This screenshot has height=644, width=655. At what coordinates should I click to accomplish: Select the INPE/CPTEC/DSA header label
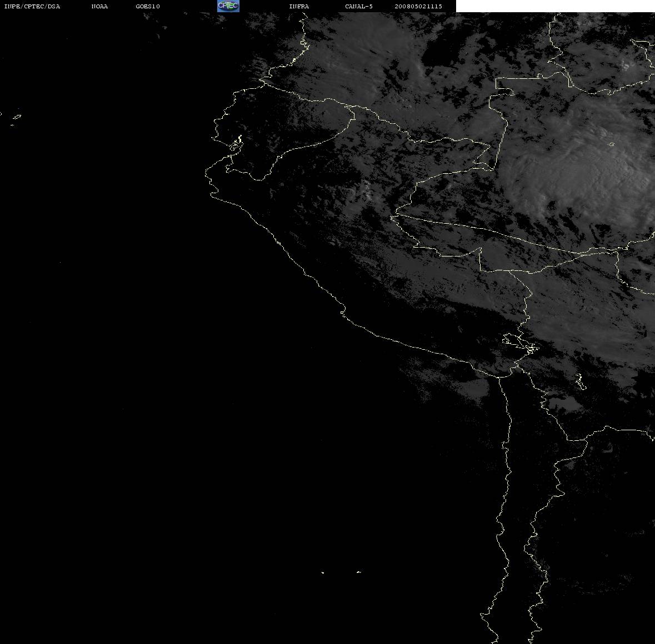click(32, 6)
